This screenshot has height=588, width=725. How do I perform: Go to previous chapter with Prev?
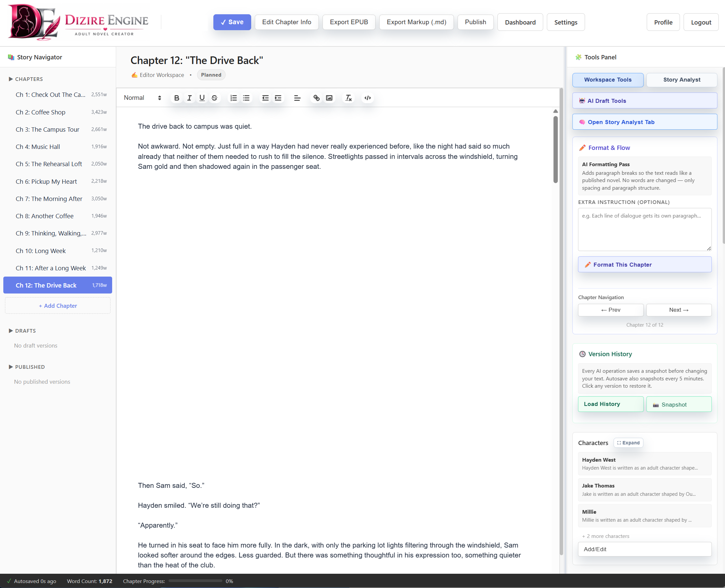tap(611, 310)
